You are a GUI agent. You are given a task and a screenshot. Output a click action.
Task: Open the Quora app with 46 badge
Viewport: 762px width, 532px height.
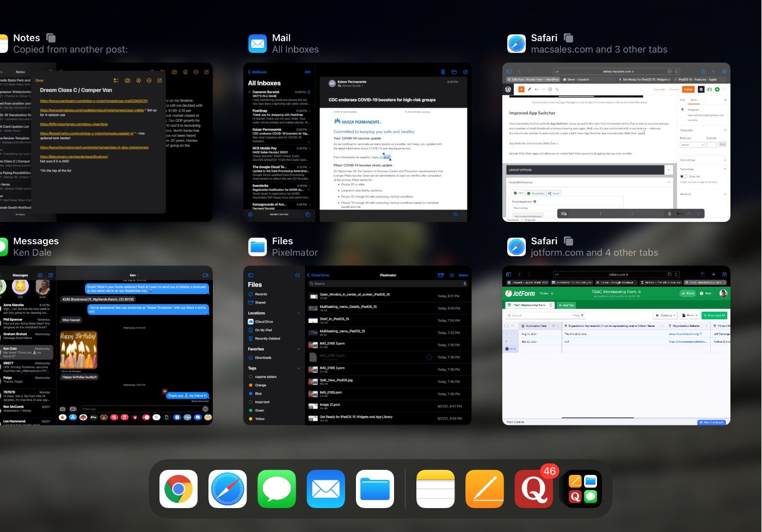pos(533,488)
